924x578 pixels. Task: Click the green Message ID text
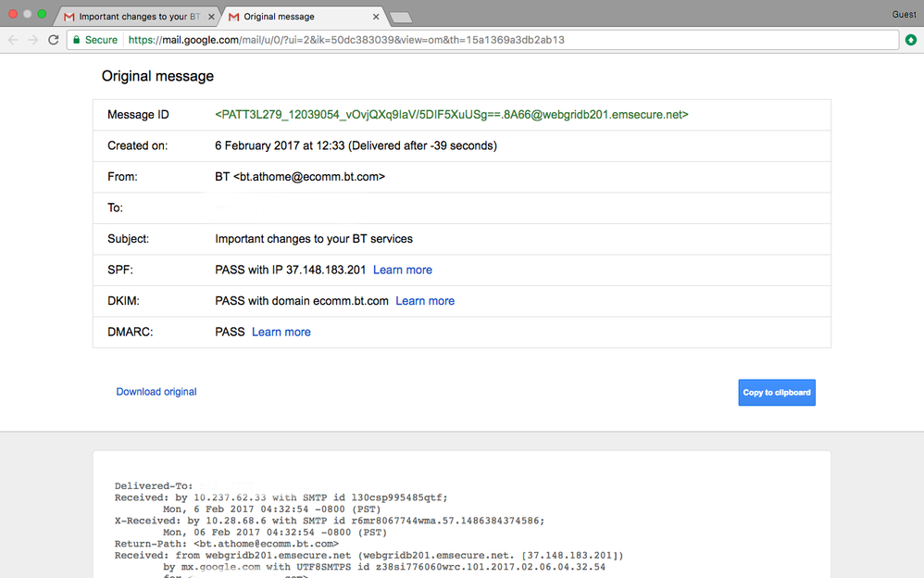452,115
